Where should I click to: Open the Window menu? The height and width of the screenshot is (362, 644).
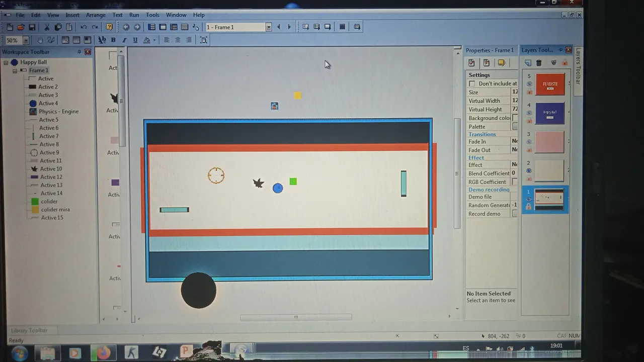(176, 15)
